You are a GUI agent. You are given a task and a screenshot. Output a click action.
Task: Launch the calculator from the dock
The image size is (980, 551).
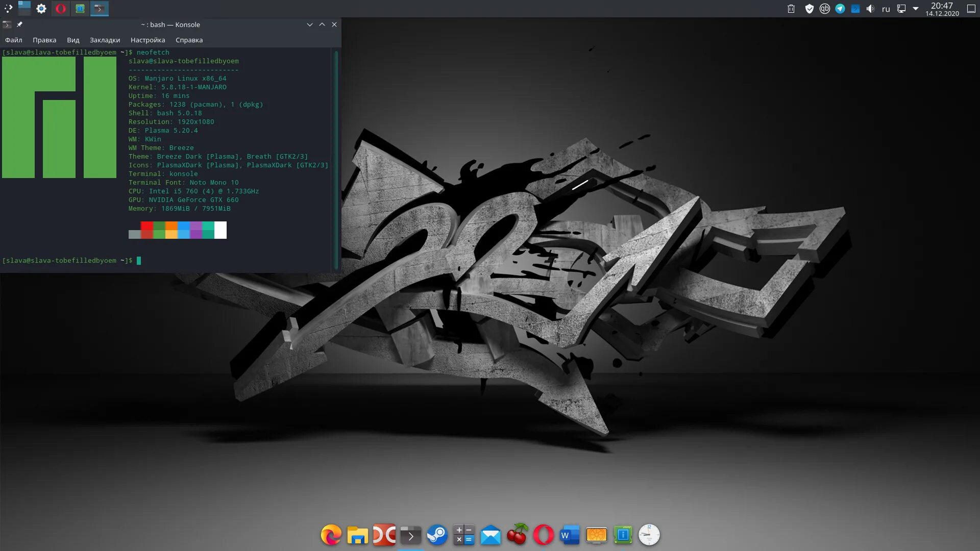pos(463,535)
